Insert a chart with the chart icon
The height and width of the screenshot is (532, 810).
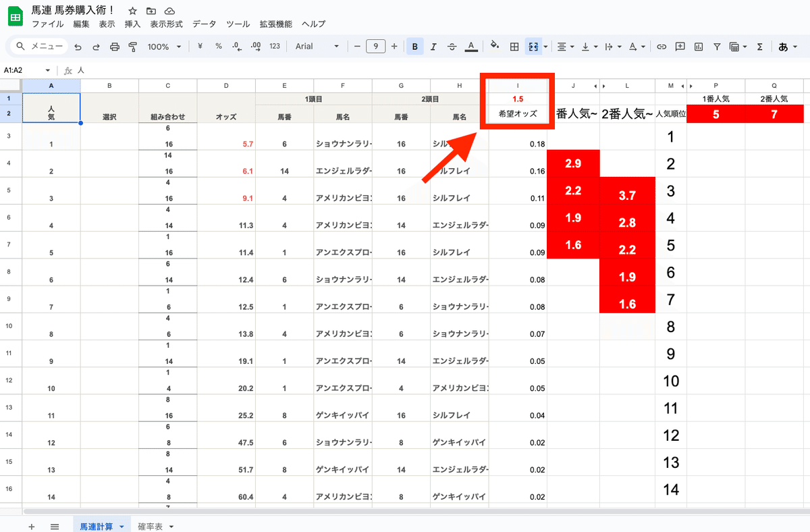699,47
